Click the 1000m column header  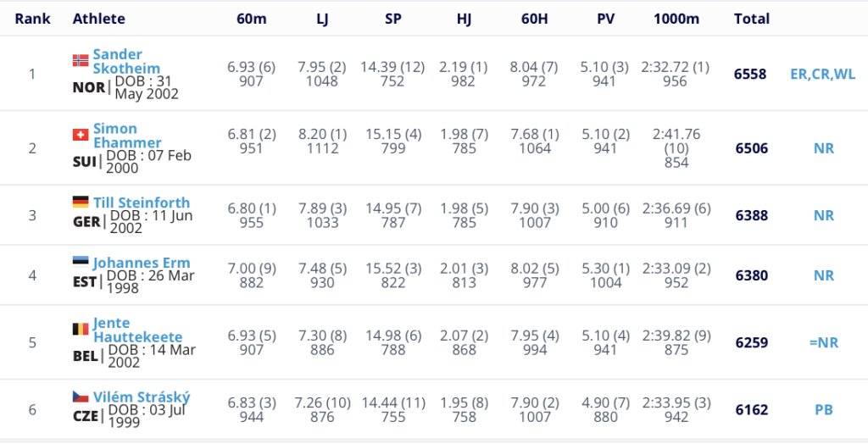[x=676, y=18]
